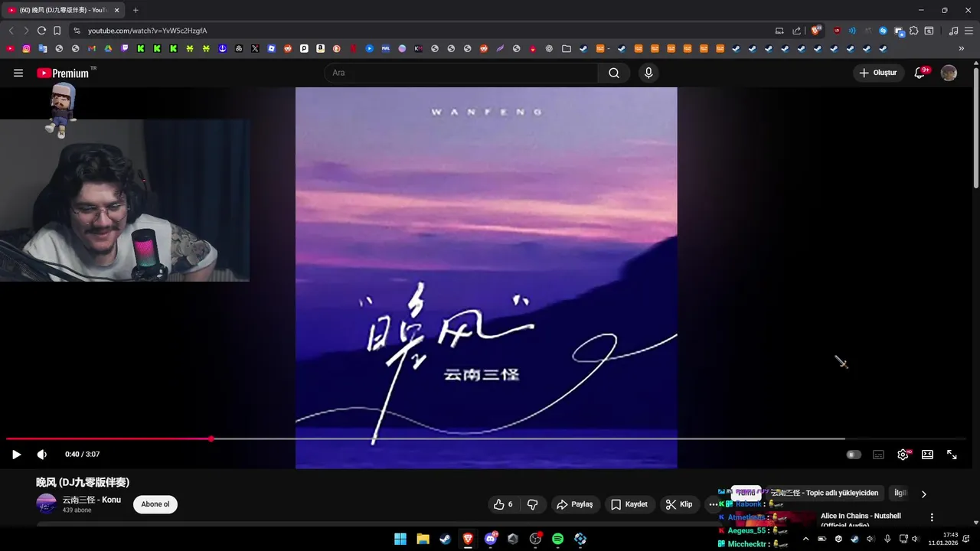Reload the page
The image size is (980, 551).
coord(41,31)
